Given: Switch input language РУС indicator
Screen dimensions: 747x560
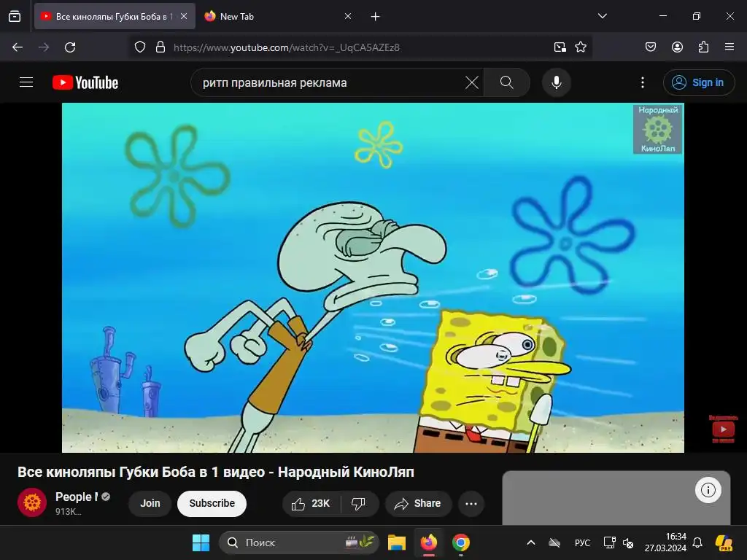Looking at the screenshot, I should tap(582, 542).
